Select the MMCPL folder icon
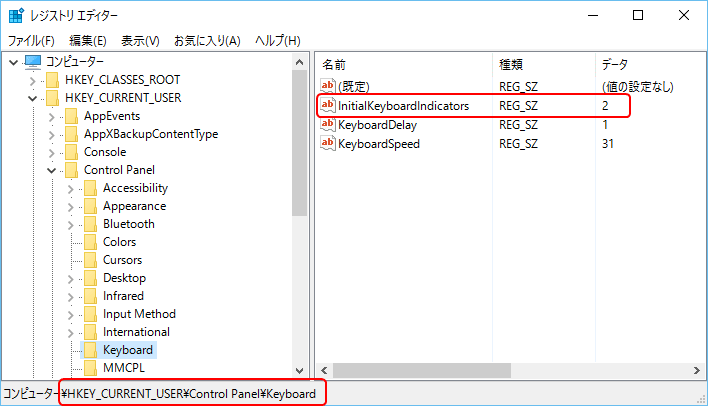The width and height of the screenshot is (708, 406). point(90,368)
